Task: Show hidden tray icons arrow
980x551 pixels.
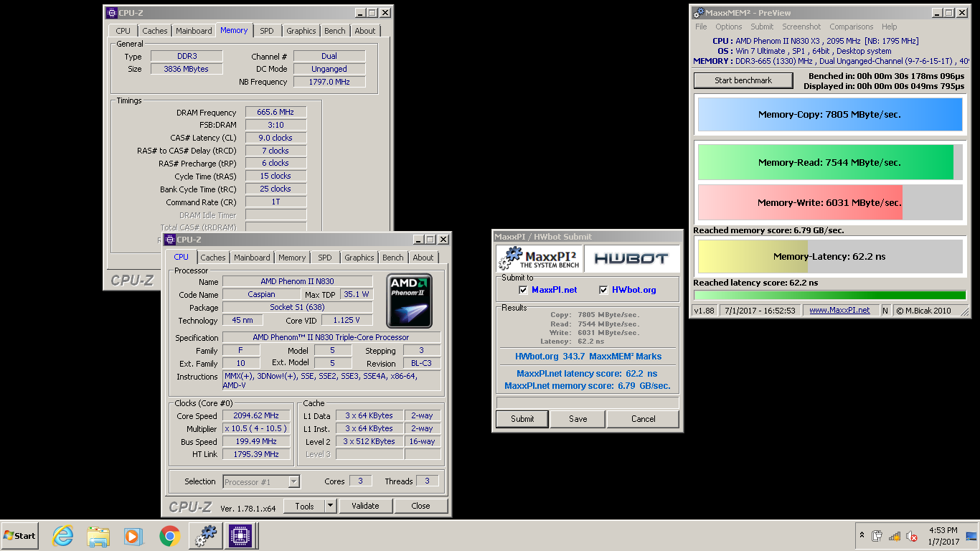Action: tap(862, 536)
